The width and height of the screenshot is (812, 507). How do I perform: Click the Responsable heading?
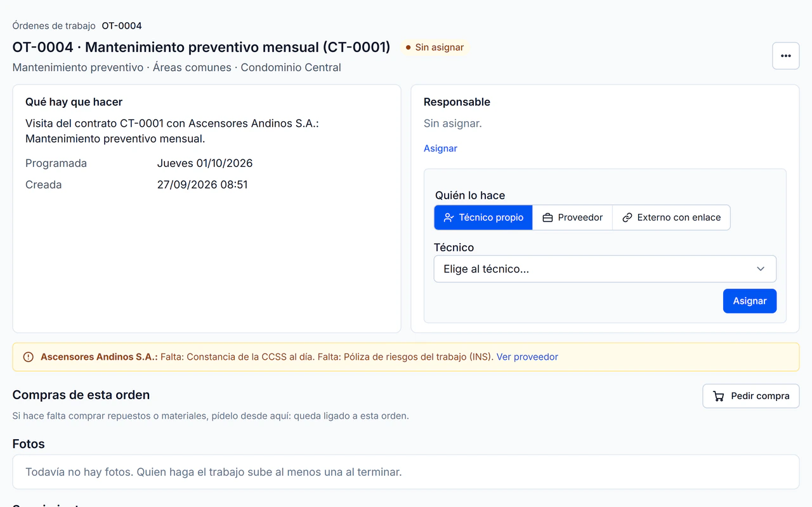point(457,102)
